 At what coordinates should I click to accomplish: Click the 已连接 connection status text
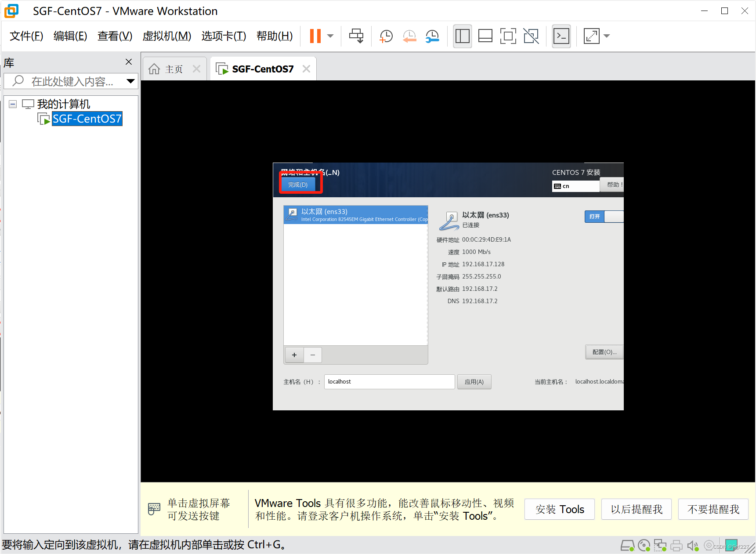coord(471,225)
